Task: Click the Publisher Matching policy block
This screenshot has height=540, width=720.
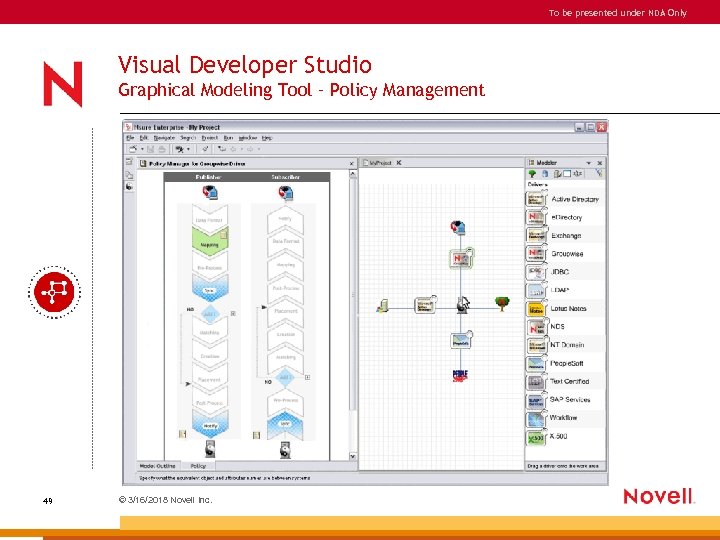Action: [x=210, y=330]
